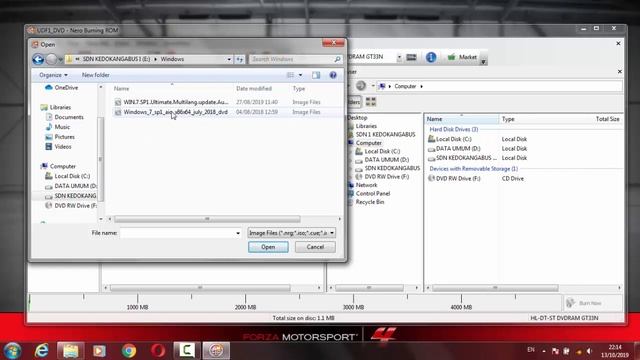Launch Internet Explorer from taskbar
Viewport: 640px width, 360px height.
point(42,351)
